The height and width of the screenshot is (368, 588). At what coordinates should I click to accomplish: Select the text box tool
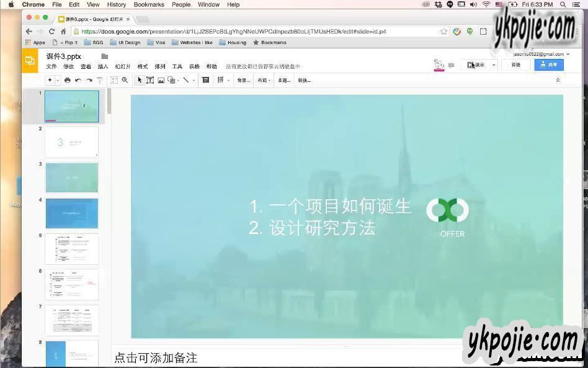(x=150, y=80)
